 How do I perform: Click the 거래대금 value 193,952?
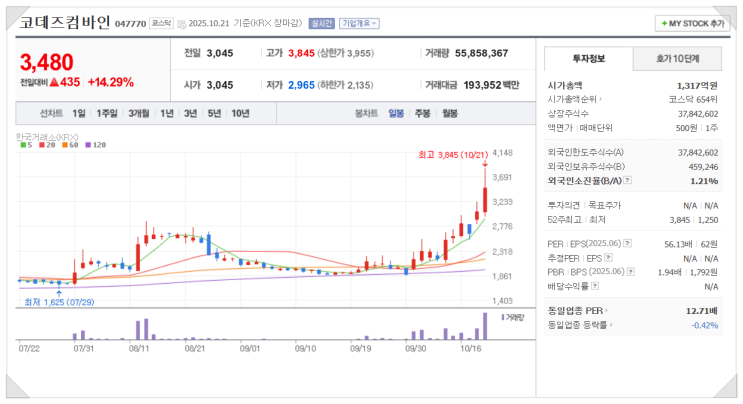(482, 85)
